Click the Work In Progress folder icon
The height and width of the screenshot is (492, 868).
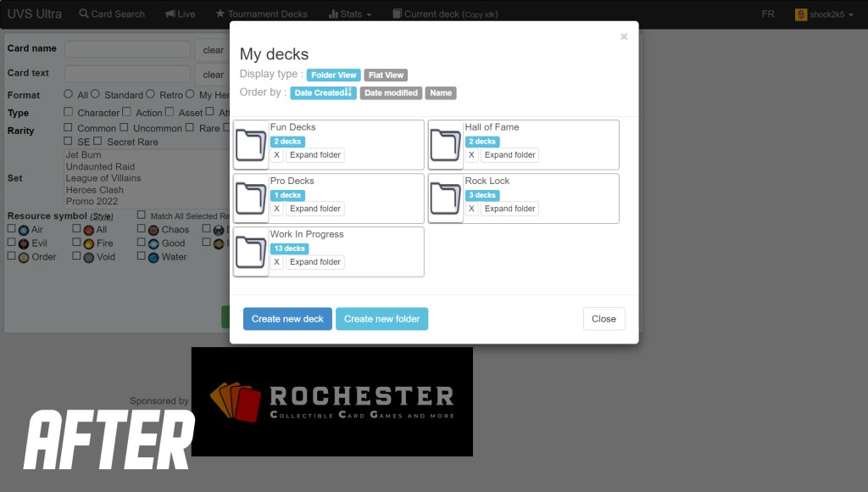tap(251, 252)
